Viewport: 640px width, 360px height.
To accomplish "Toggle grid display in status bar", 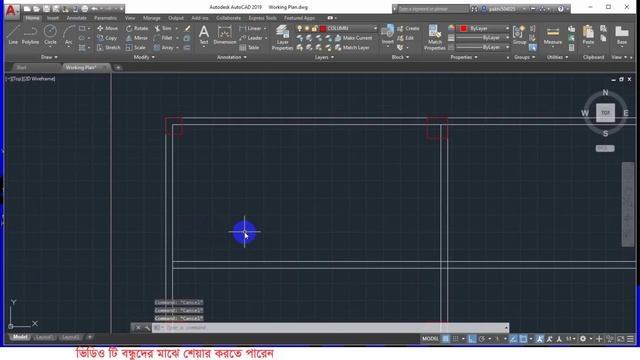I will point(446,339).
